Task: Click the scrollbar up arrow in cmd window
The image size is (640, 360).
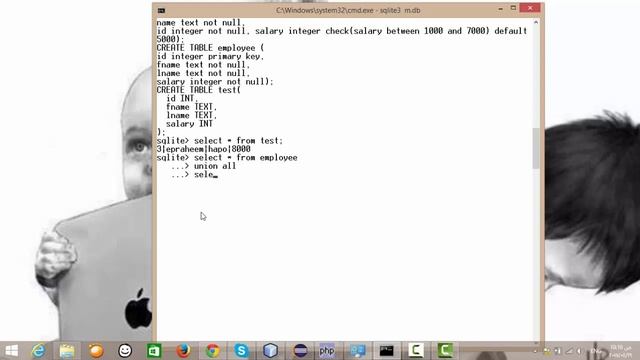Action: [x=536, y=22]
